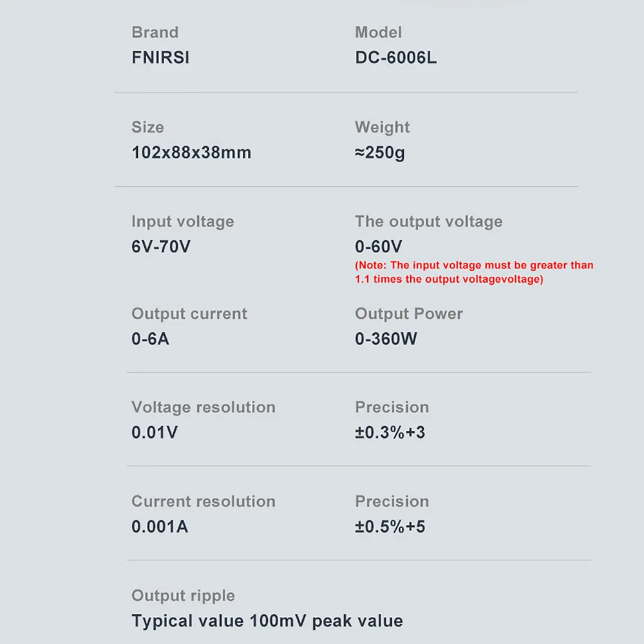The height and width of the screenshot is (644, 644).
Task: Click the Output Power label
Action: pos(409,314)
